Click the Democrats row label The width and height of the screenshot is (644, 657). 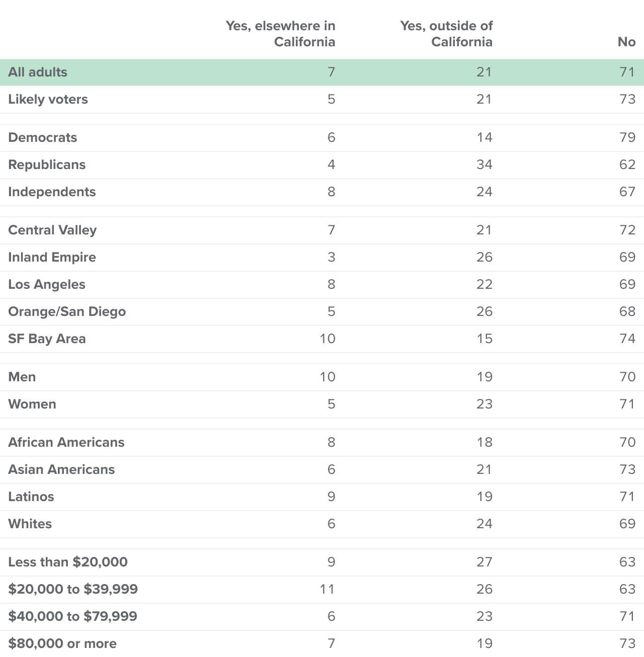pyautogui.click(x=43, y=137)
